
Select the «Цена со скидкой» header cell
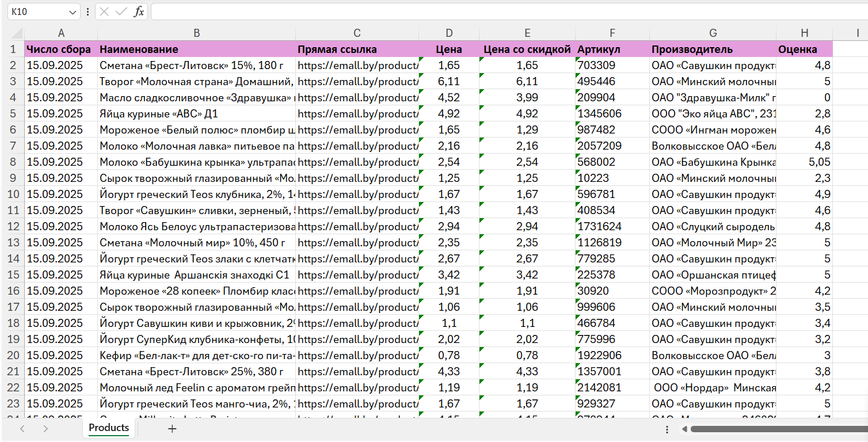coord(527,49)
